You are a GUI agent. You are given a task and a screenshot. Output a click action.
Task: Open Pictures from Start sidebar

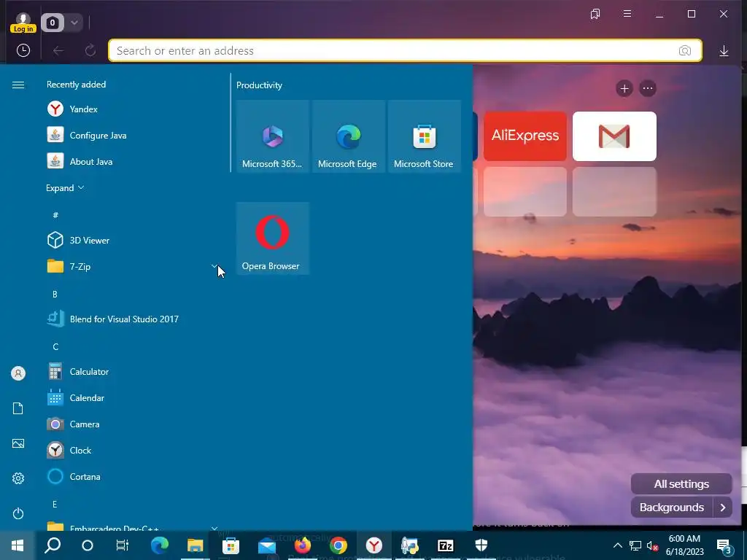pyautogui.click(x=18, y=443)
